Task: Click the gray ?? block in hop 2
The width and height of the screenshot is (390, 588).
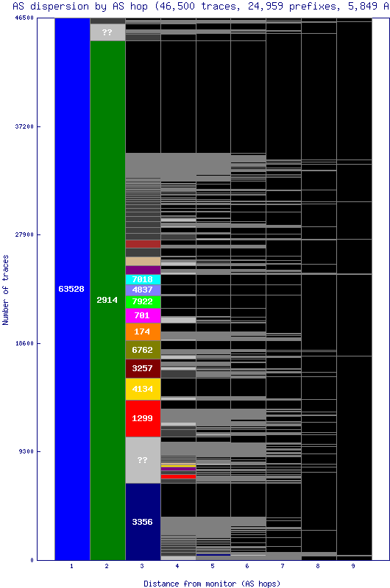Action: [x=107, y=32]
